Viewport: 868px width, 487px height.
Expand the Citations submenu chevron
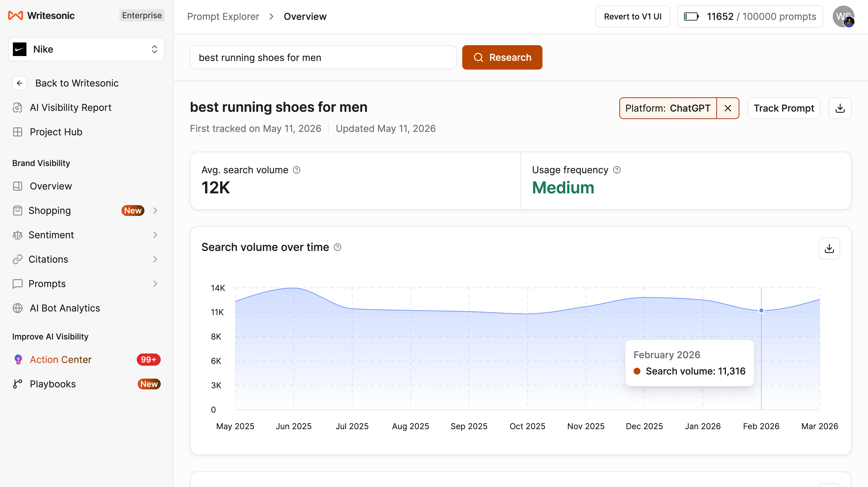pos(155,259)
